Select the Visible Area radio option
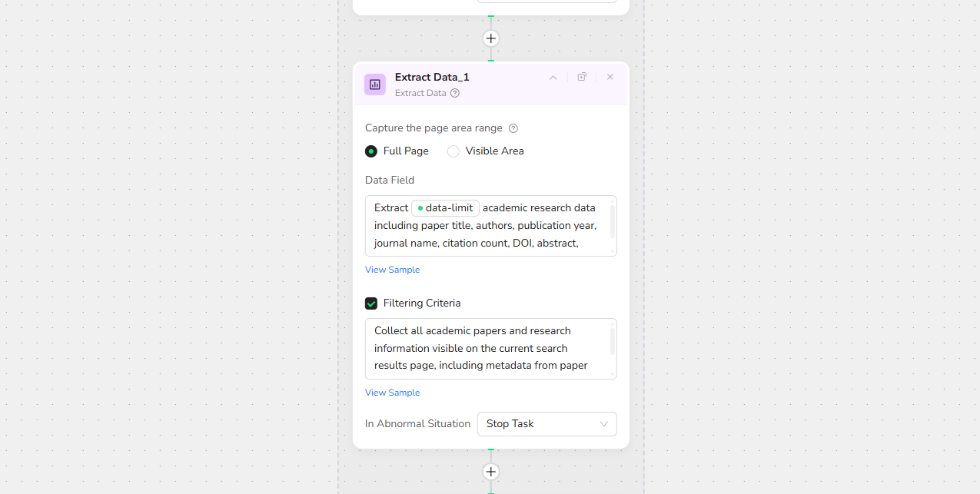The width and height of the screenshot is (980, 494). 453,151
